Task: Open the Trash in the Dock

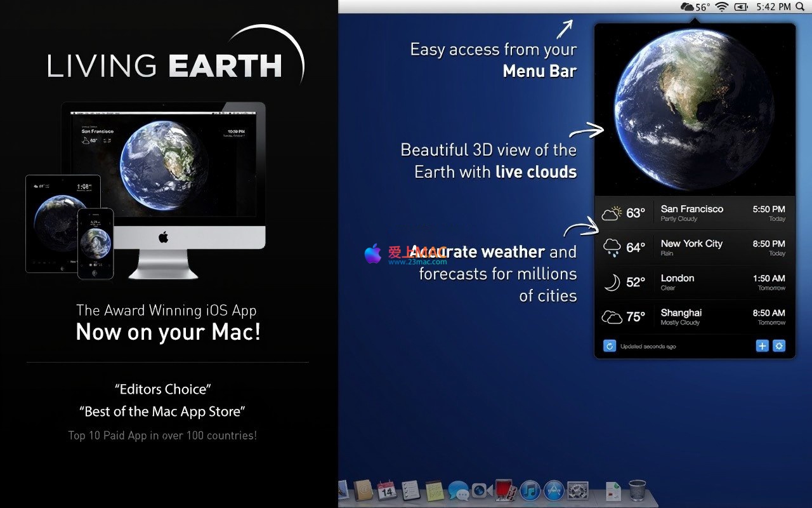Action: pos(637,490)
